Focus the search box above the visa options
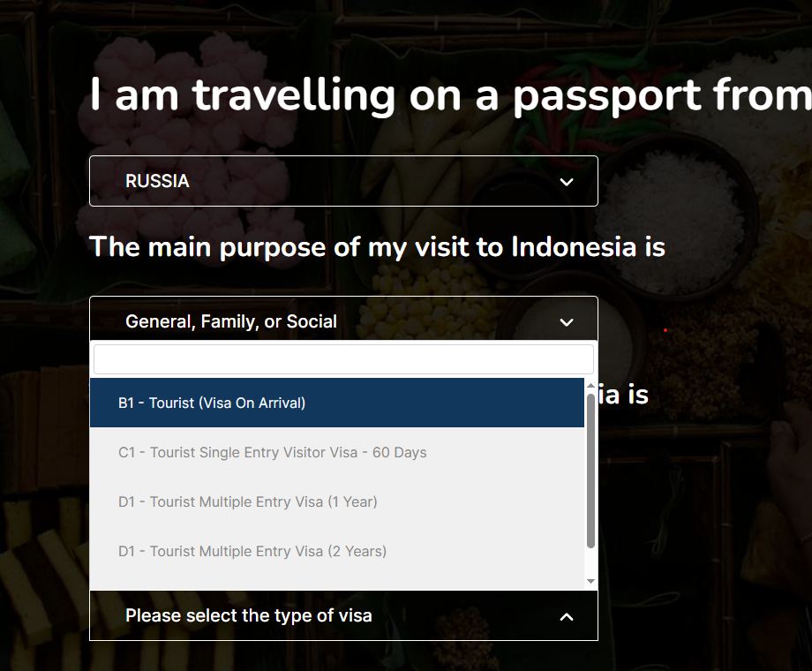This screenshot has width=812, height=671. pyautogui.click(x=343, y=359)
